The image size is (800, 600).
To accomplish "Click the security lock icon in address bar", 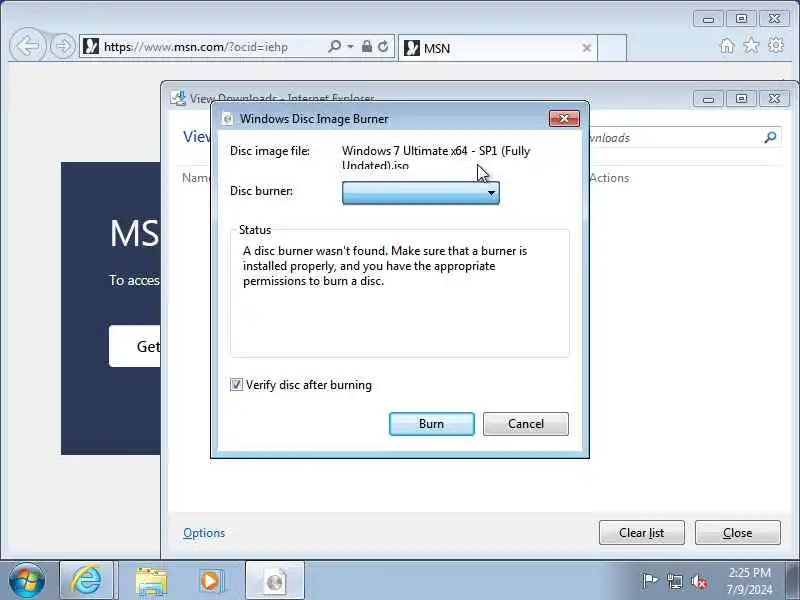I will click(x=366, y=46).
